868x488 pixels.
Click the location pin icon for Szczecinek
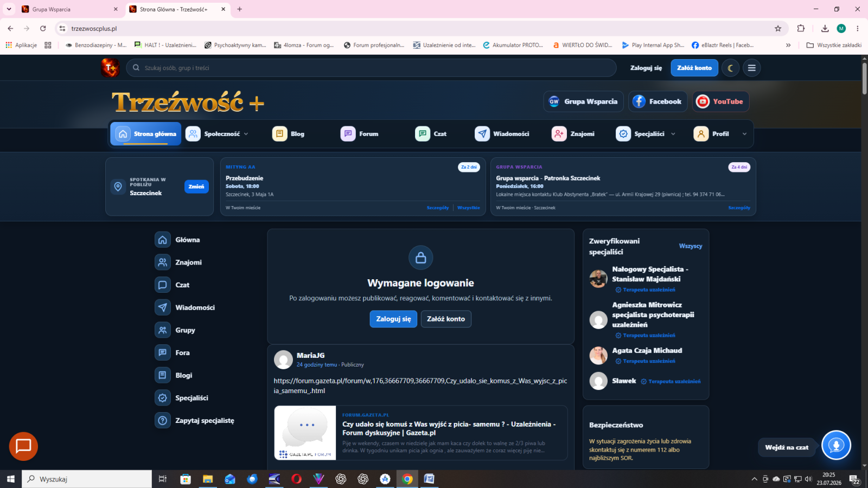pos(118,187)
